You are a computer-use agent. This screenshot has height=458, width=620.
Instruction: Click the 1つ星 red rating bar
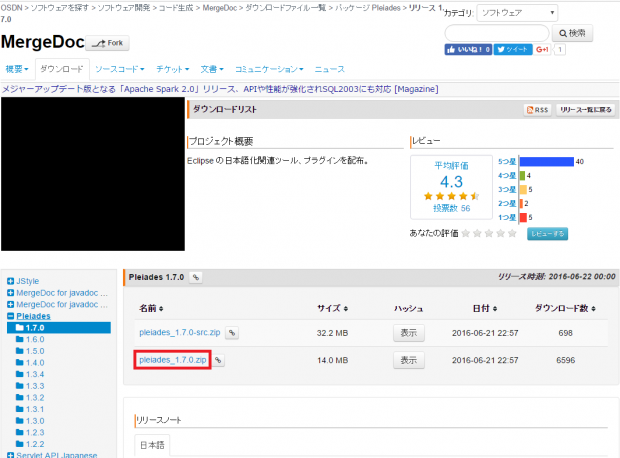[x=523, y=218]
